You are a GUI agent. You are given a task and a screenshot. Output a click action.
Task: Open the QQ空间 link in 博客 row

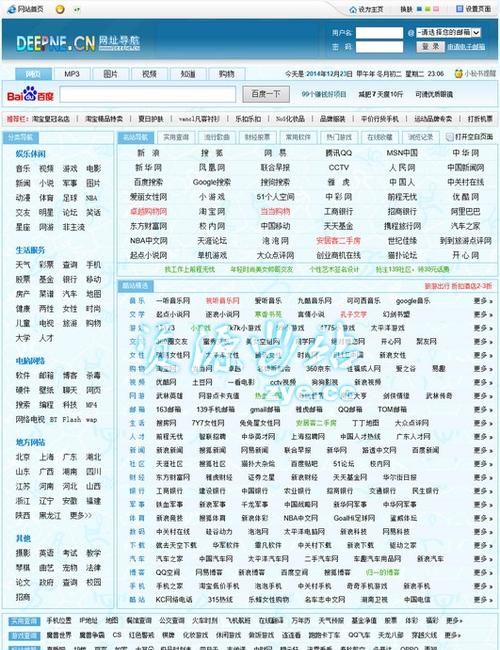click(168, 572)
